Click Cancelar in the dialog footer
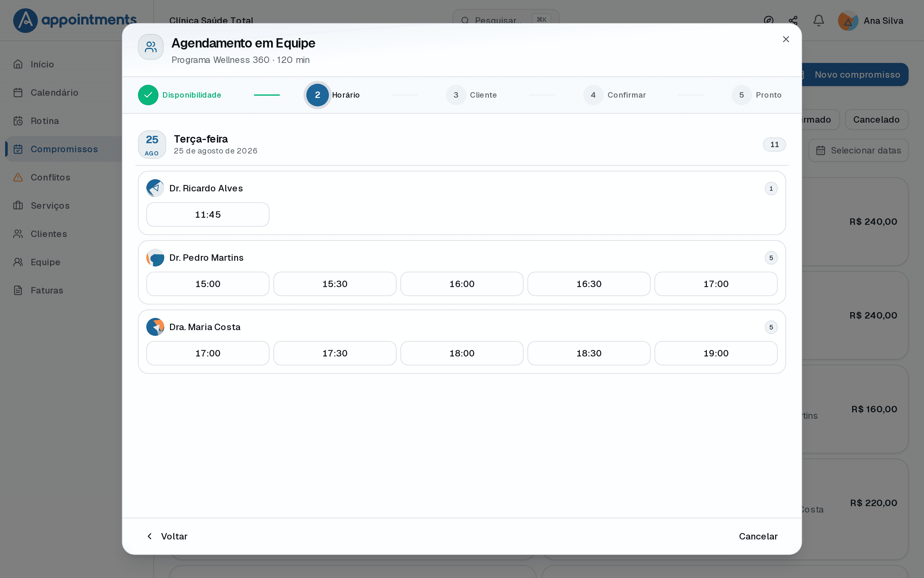Screen dimensions: 924x578 pyautogui.click(x=758, y=536)
